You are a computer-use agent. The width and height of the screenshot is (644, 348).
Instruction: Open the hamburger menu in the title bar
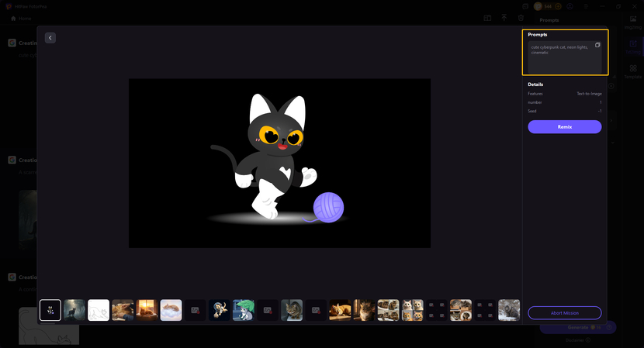tap(586, 6)
